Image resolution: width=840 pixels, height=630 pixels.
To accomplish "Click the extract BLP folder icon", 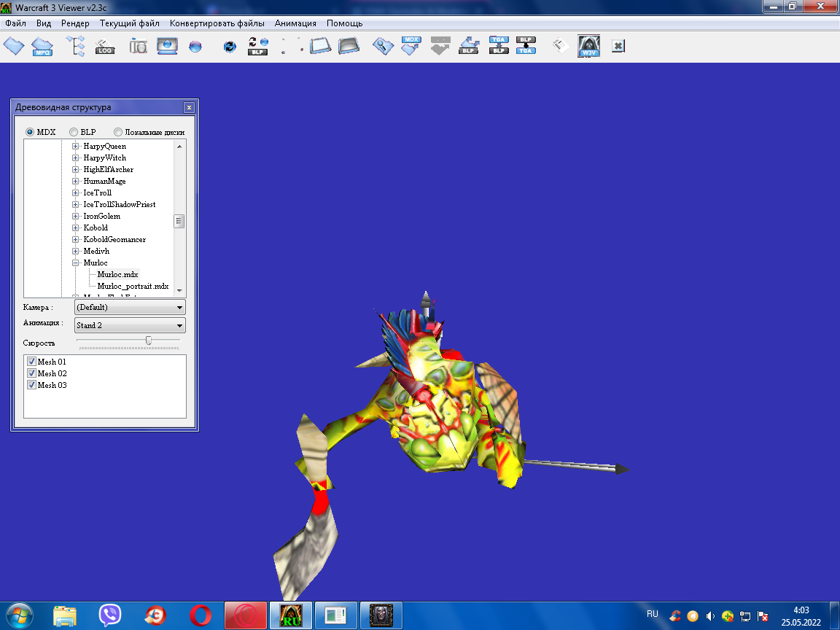I will click(470, 45).
